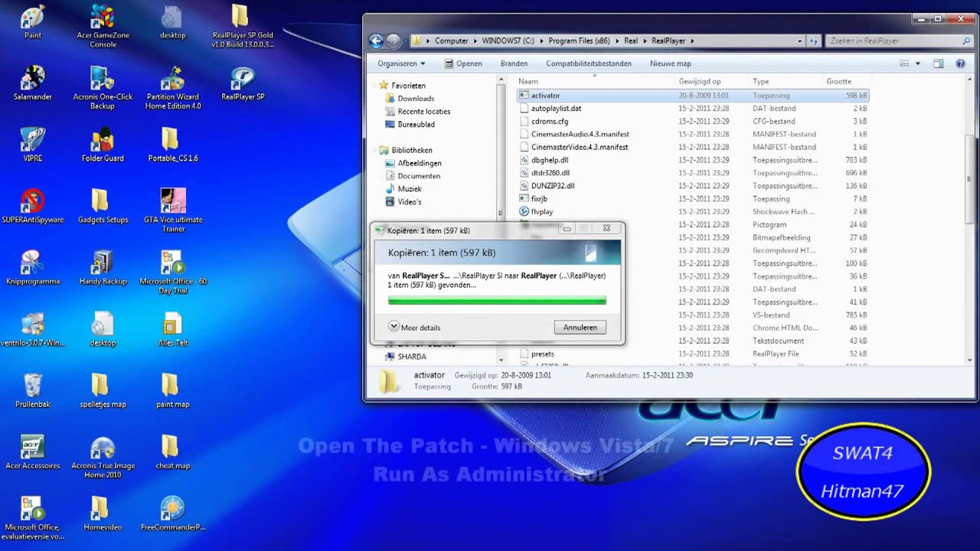Open Gadgets Setups folder on desktop
980x551 pixels.
(x=103, y=206)
